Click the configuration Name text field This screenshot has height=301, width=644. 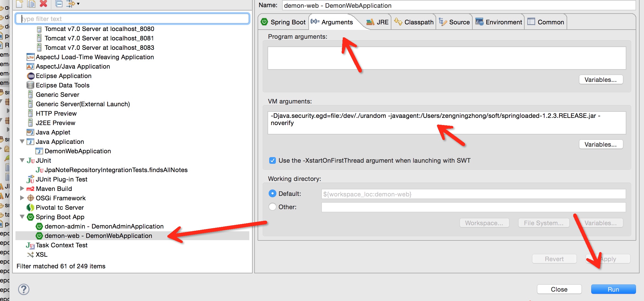pos(459,5)
